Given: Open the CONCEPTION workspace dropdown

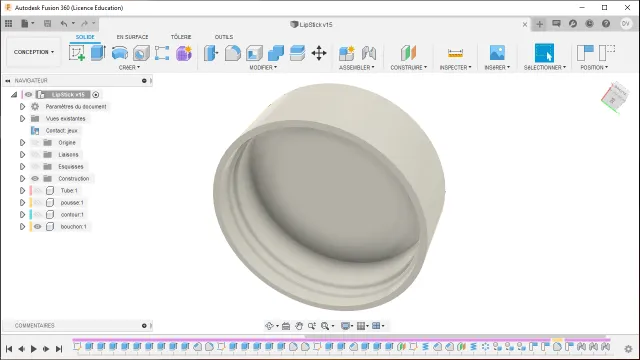Looking at the screenshot, I should click(x=34, y=52).
